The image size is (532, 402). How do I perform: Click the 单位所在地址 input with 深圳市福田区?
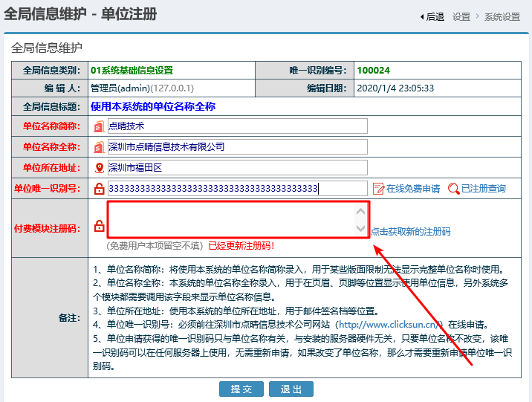tap(237, 168)
